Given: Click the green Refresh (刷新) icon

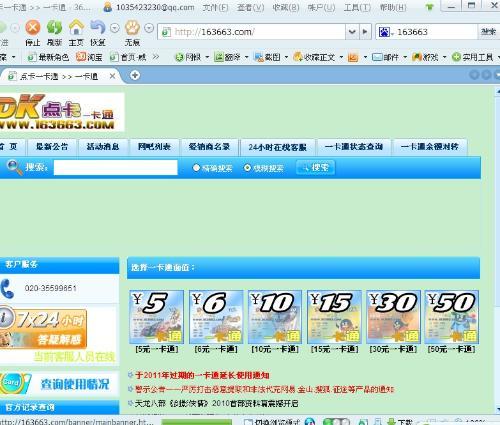Looking at the screenshot, I should pyautogui.click(x=54, y=28).
